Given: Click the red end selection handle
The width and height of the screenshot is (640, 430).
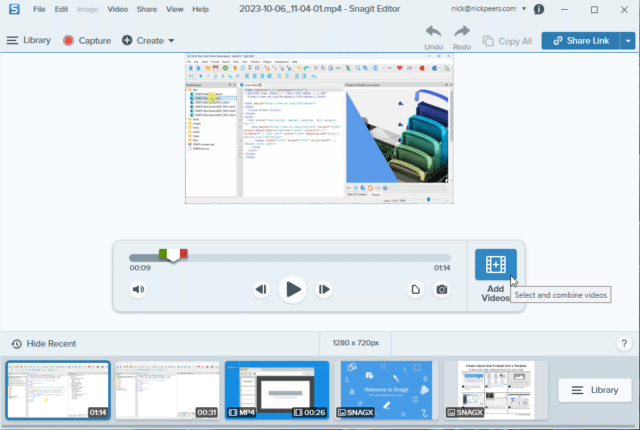Looking at the screenshot, I should click(184, 254).
